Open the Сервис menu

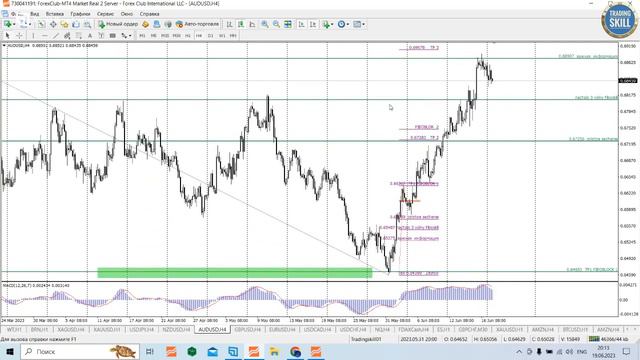click(105, 14)
